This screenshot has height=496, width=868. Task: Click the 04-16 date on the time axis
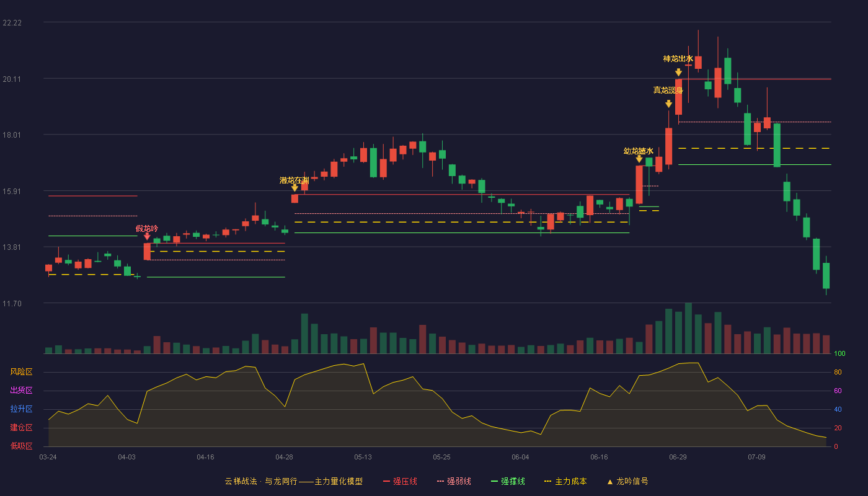pos(205,457)
